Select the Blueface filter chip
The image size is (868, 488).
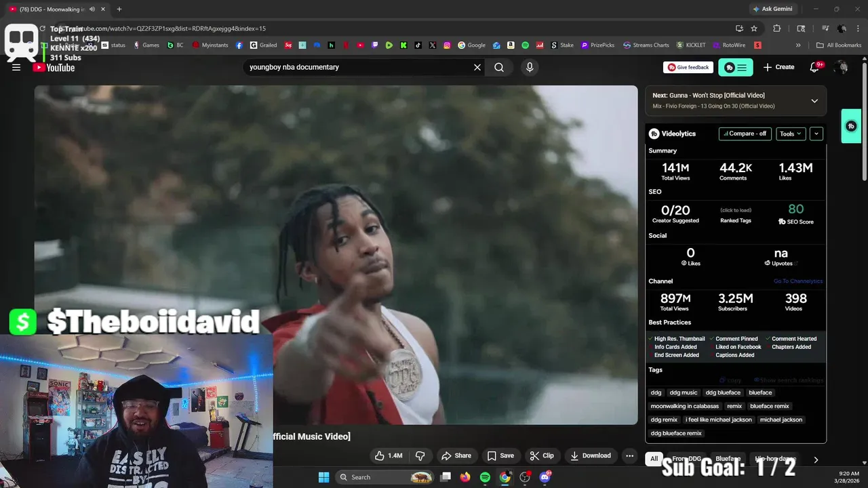[728, 459]
